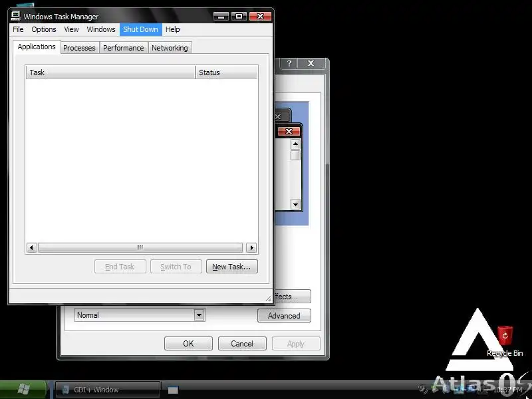Screen dimensions: 532x399
Task: Close the background dialog with its X button
Action: 311,63
